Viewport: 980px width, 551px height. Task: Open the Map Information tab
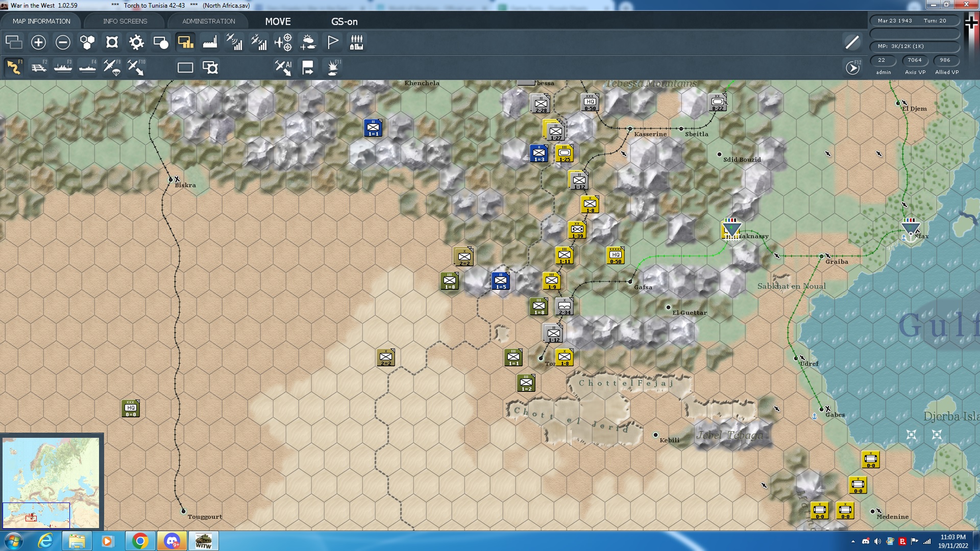(41, 21)
